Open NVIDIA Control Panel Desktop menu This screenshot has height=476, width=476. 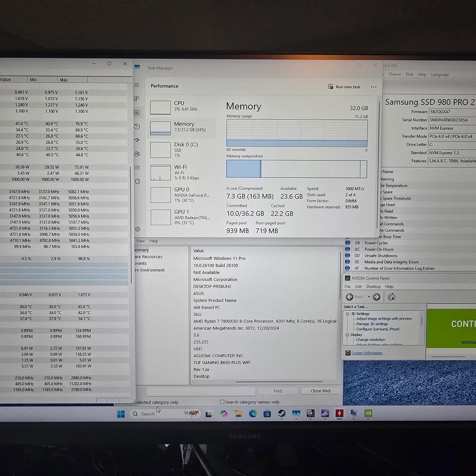[373, 287]
